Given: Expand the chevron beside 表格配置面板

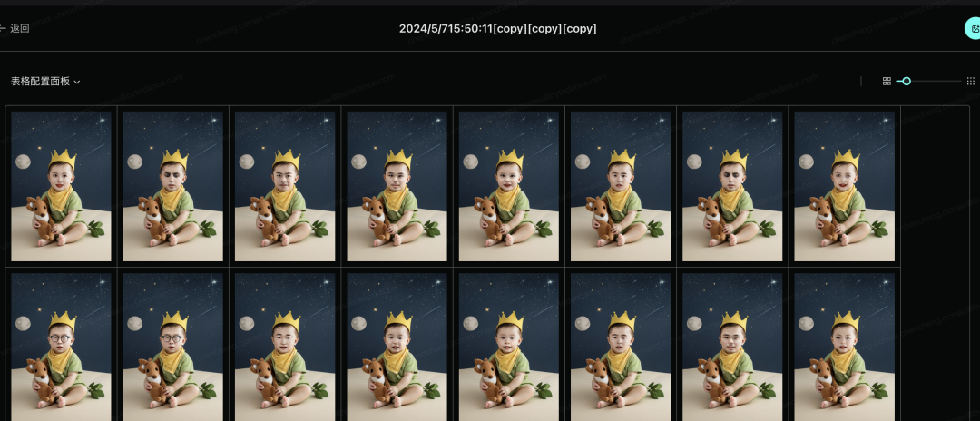Looking at the screenshot, I should pos(77,82).
